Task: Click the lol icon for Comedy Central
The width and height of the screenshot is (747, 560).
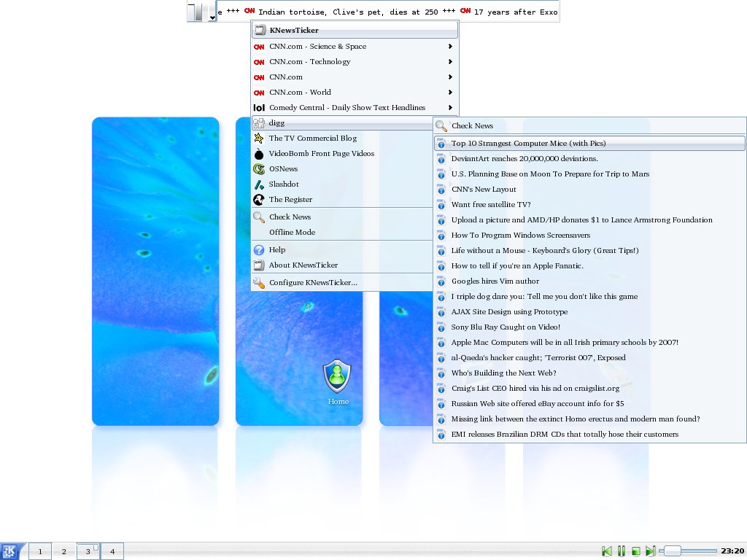Action: (259, 108)
